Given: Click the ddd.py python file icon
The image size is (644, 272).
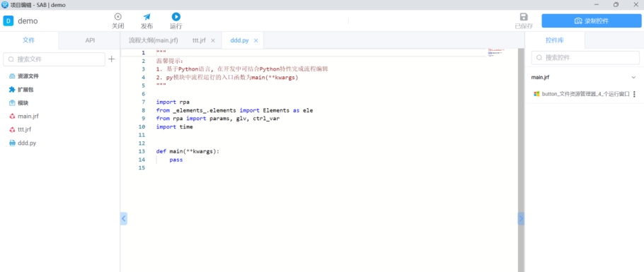Looking at the screenshot, I should [x=12, y=143].
